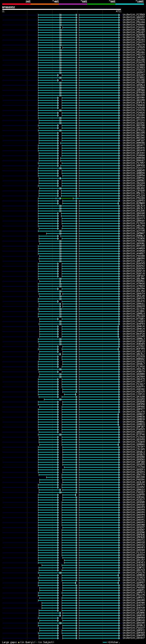Select the UniRef100_P24826 label
This screenshot has height=644, width=146.
[x=134, y=113]
